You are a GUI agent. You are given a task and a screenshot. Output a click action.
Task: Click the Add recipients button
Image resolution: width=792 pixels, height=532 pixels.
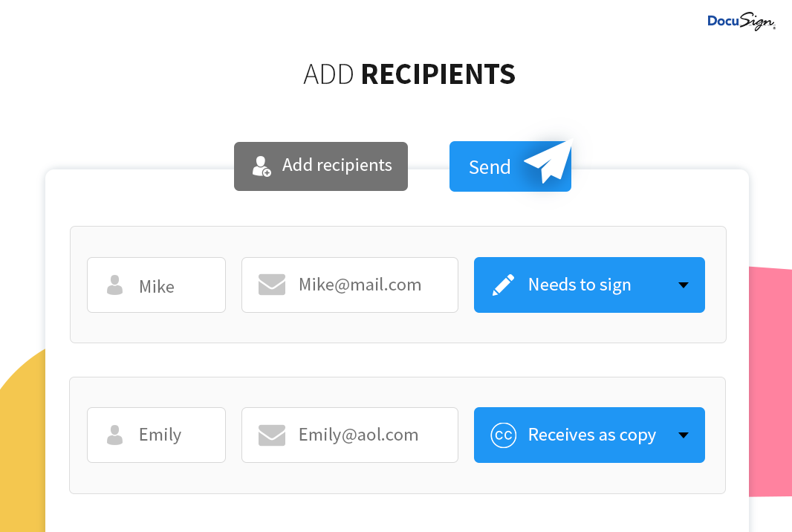coord(321,166)
